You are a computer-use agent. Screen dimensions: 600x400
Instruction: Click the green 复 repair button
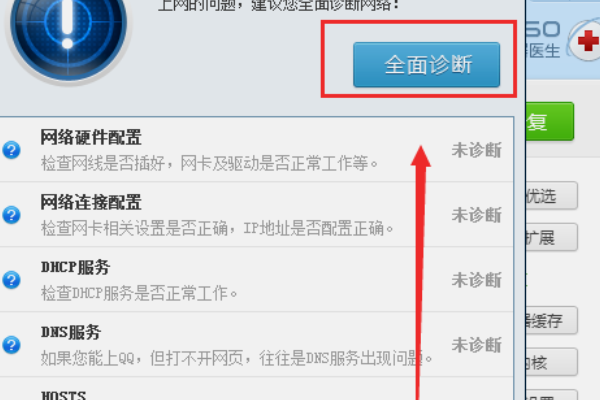click(x=550, y=121)
